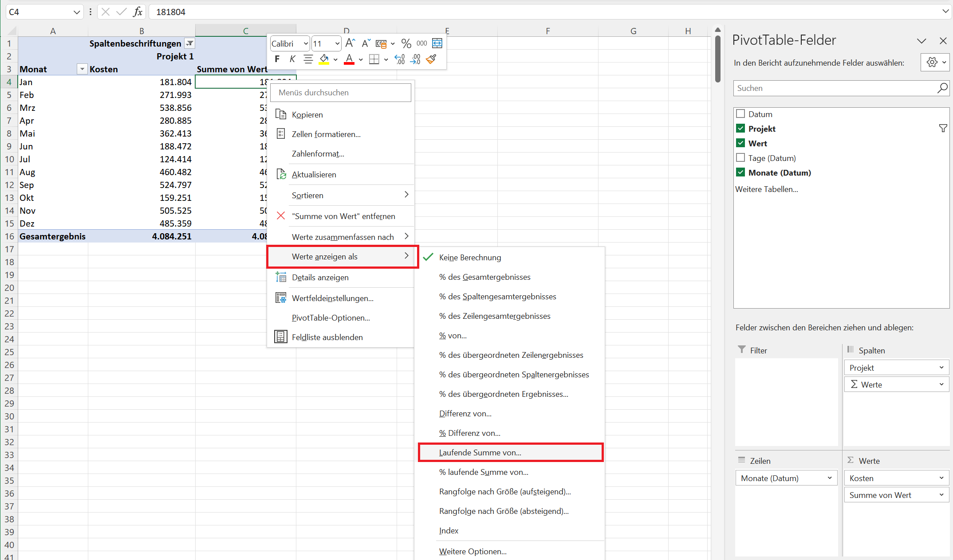Uncheck the Projekt field checkbox
953x560 pixels.
pyautogui.click(x=740, y=128)
